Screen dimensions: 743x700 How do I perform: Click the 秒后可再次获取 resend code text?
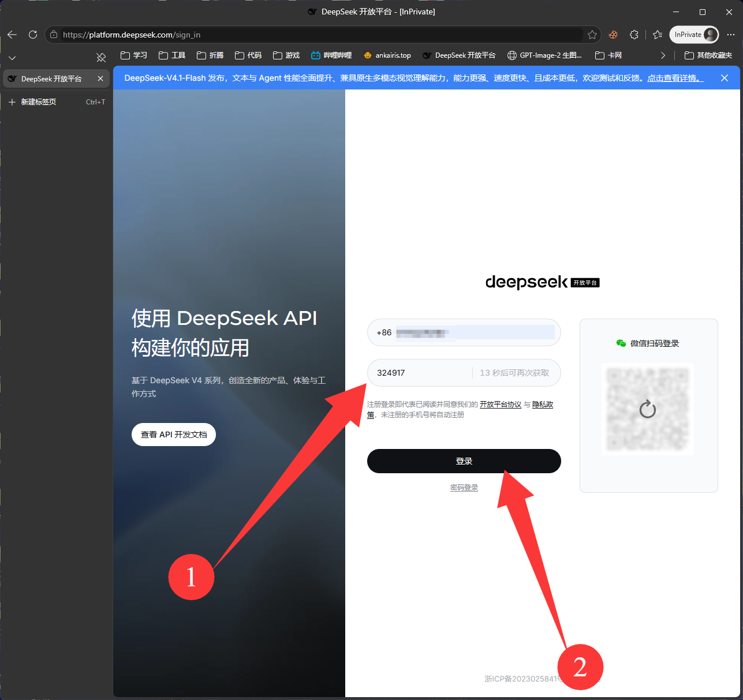[x=514, y=373]
